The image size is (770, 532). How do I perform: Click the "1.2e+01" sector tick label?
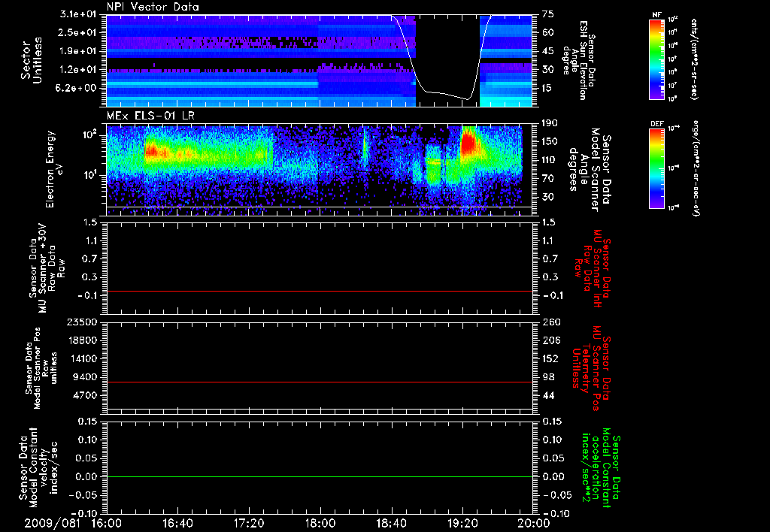tap(78, 70)
